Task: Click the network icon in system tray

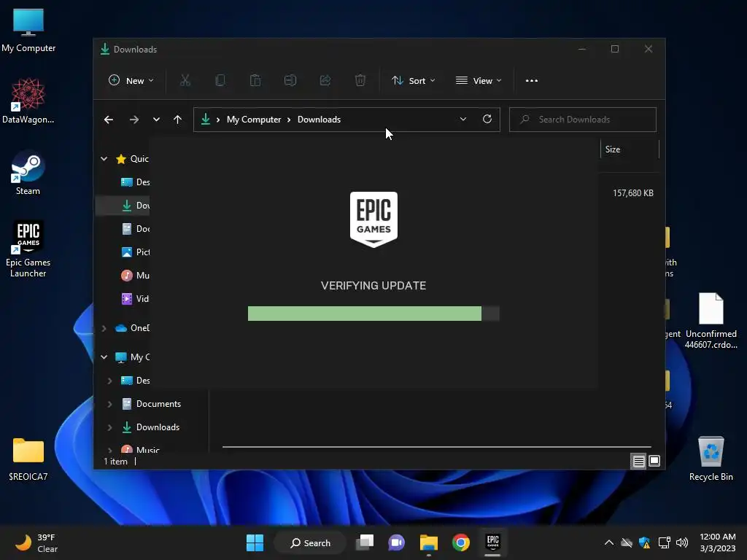Action: pos(664,542)
